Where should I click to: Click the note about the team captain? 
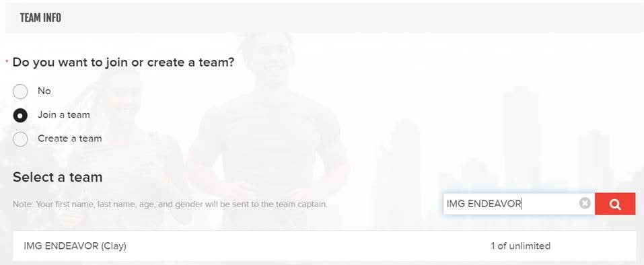pyautogui.click(x=170, y=204)
